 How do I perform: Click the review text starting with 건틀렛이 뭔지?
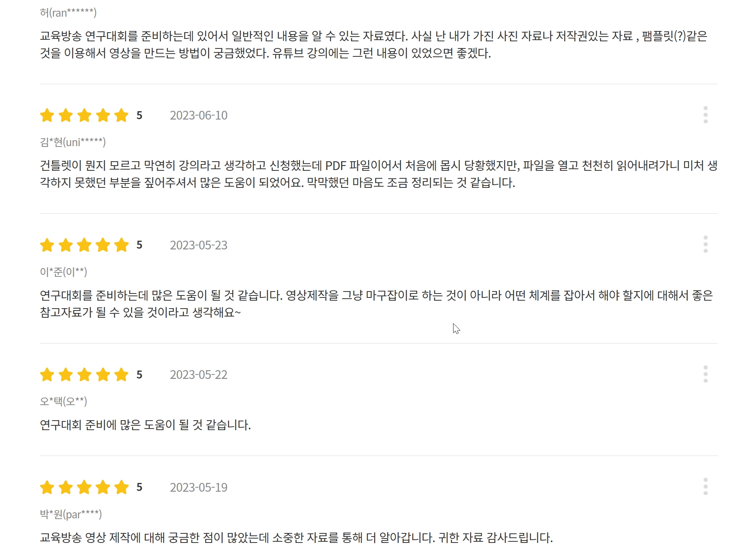pyautogui.click(x=278, y=174)
